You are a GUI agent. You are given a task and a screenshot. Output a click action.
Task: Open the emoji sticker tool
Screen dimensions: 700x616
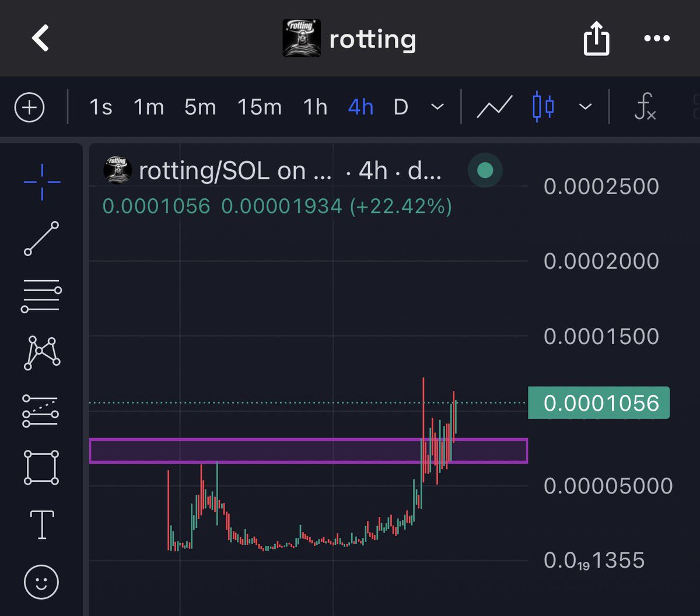[41, 582]
